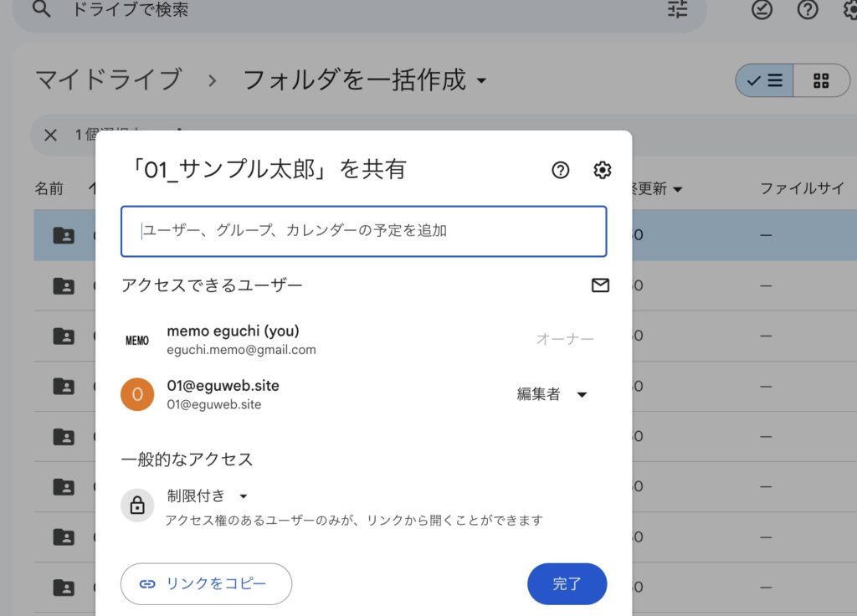This screenshot has height=616, width=857.
Task: Click リンクをコピー button
Action: 206,583
